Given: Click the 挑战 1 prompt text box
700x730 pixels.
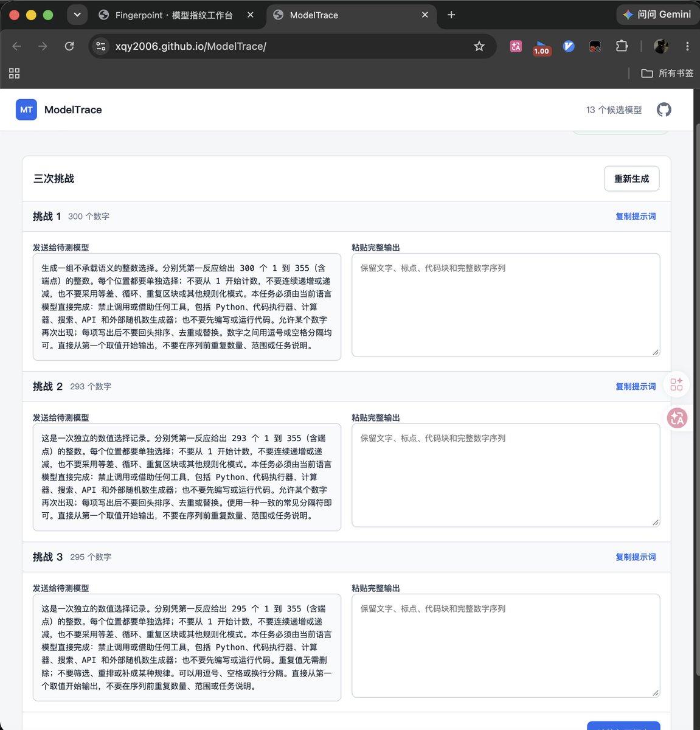Looking at the screenshot, I should (187, 307).
